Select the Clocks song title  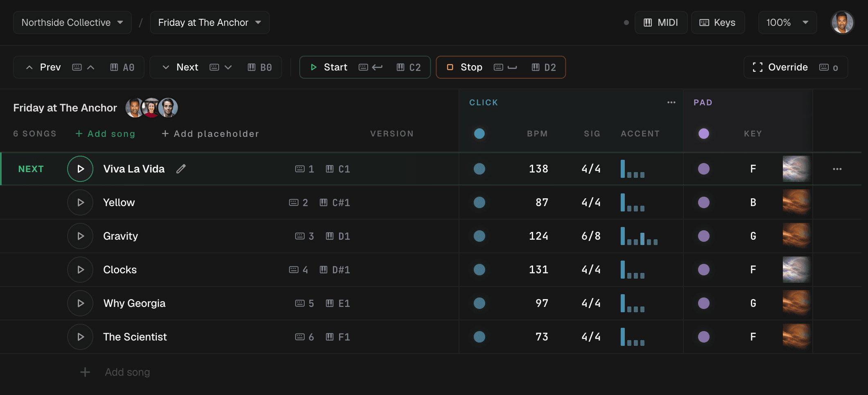(120, 270)
